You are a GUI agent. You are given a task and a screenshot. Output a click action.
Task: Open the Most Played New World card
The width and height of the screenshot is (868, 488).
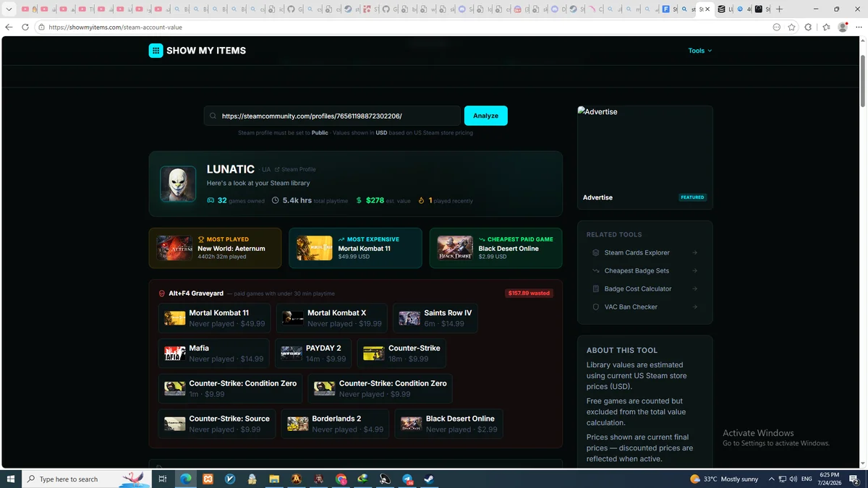click(x=215, y=248)
